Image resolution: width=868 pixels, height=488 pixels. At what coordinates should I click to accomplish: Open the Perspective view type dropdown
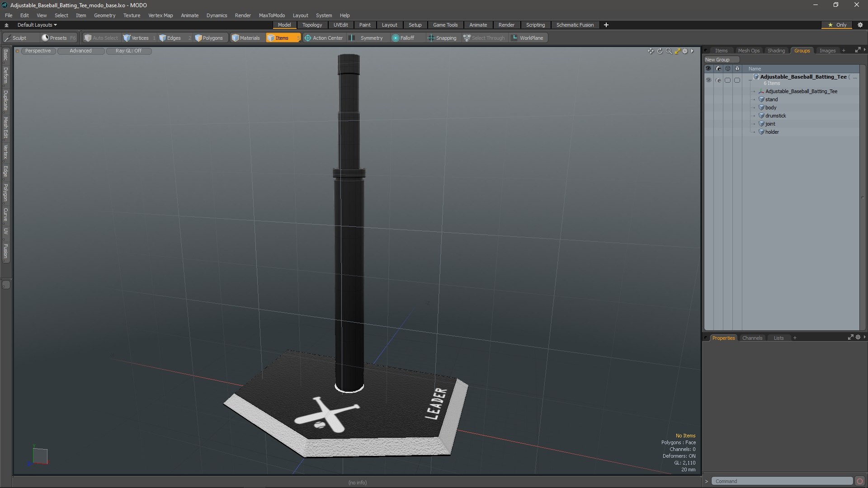(x=38, y=51)
